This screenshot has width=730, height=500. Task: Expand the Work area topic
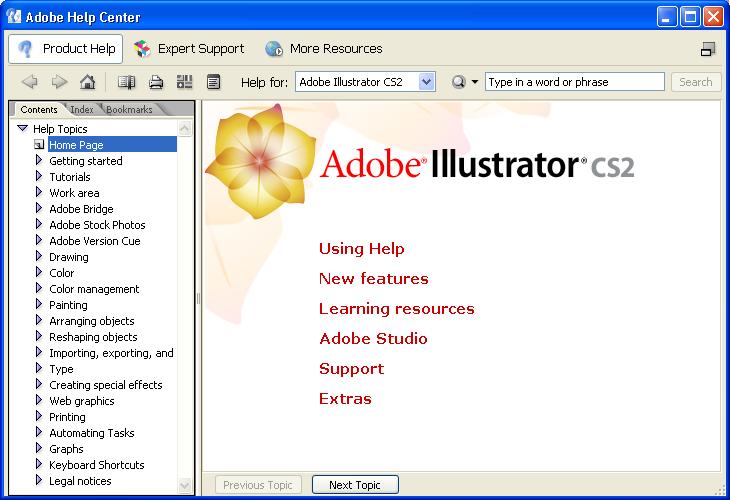(x=39, y=192)
